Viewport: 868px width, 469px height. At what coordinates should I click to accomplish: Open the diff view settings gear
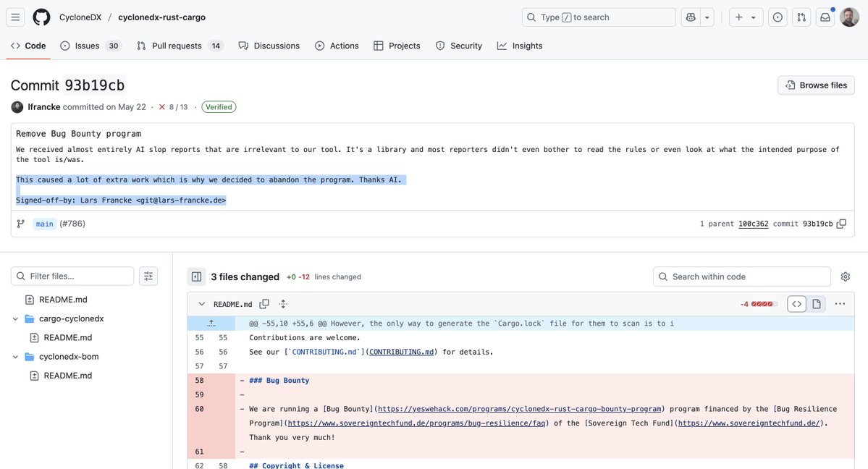[845, 276]
